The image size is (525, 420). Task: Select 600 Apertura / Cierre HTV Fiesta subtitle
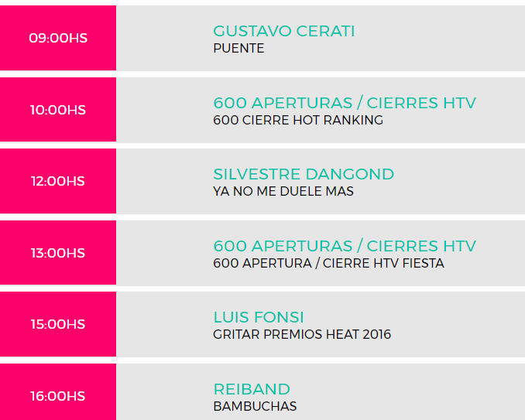(x=328, y=263)
